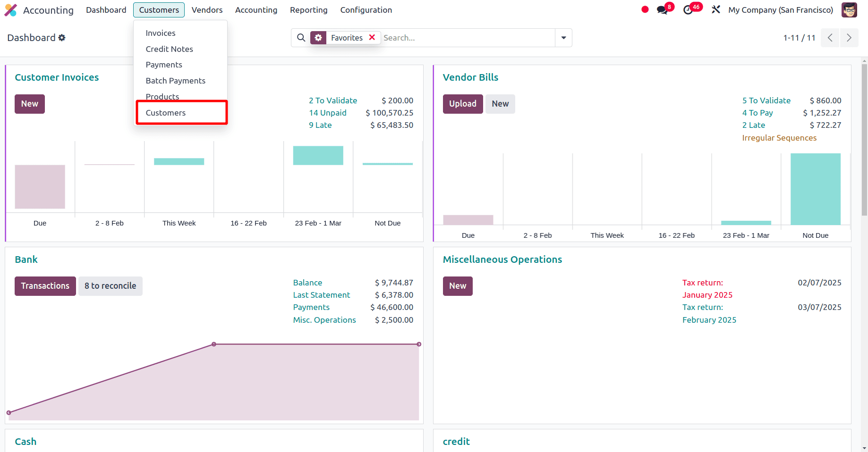Expand the search options dropdown arrow

point(563,38)
